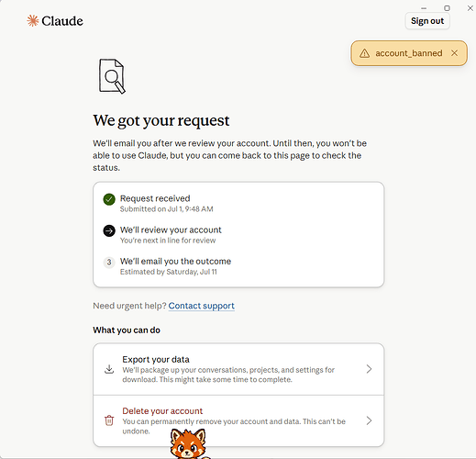Click the document magnifier illustration icon
Image resolution: width=476 pixels, height=459 pixels.
(x=112, y=76)
